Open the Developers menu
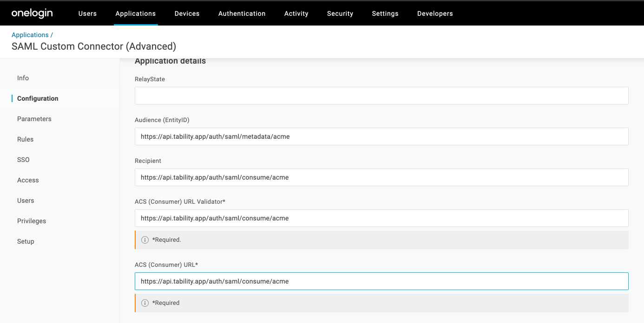This screenshot has width=644, height=323. click(x=435, y=13)
